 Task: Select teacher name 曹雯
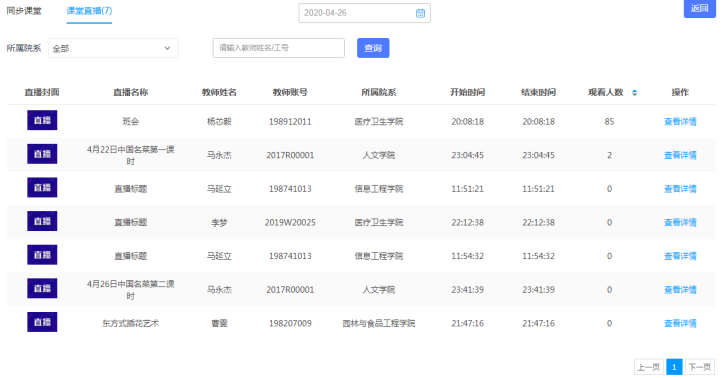(219, 324)
